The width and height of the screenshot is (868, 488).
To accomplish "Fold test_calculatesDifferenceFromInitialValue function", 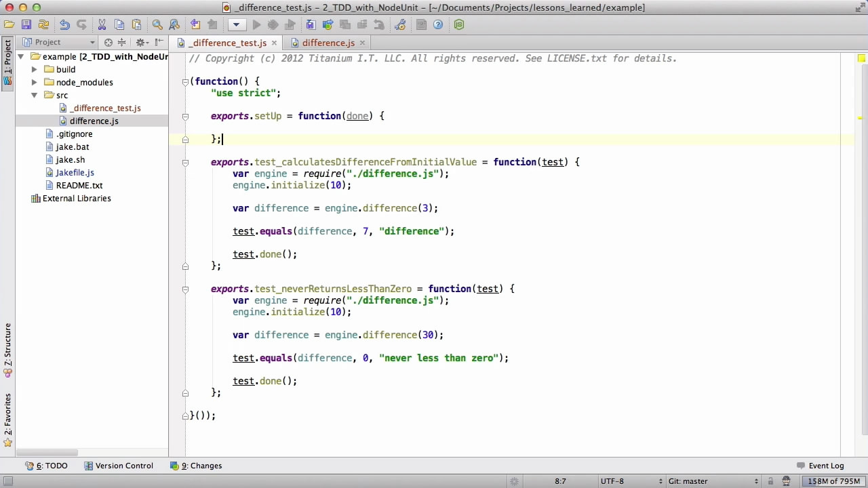I will [x=185, y=162].
